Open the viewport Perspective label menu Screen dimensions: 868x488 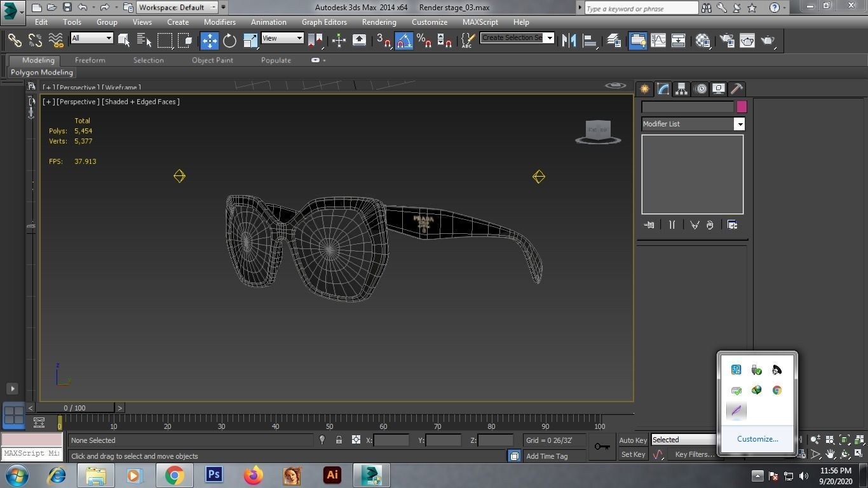click(78, 102)
